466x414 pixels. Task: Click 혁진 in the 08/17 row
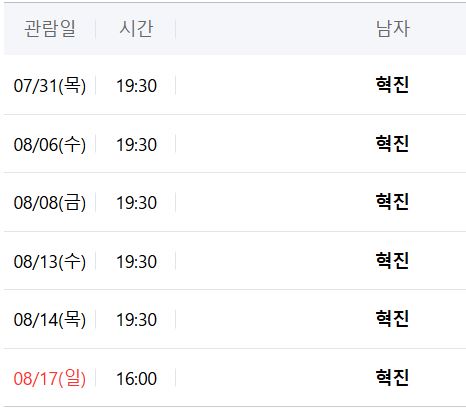click(392, 378)
